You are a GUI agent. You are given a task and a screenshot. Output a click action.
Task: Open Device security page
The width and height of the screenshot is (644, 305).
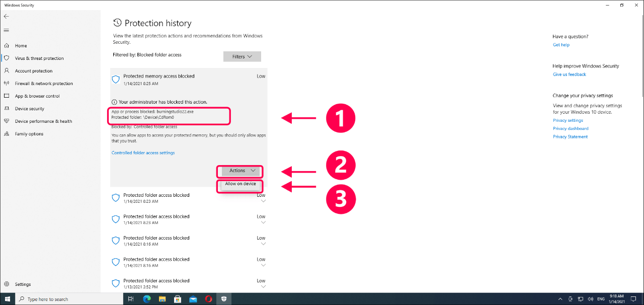click(30, 109)
